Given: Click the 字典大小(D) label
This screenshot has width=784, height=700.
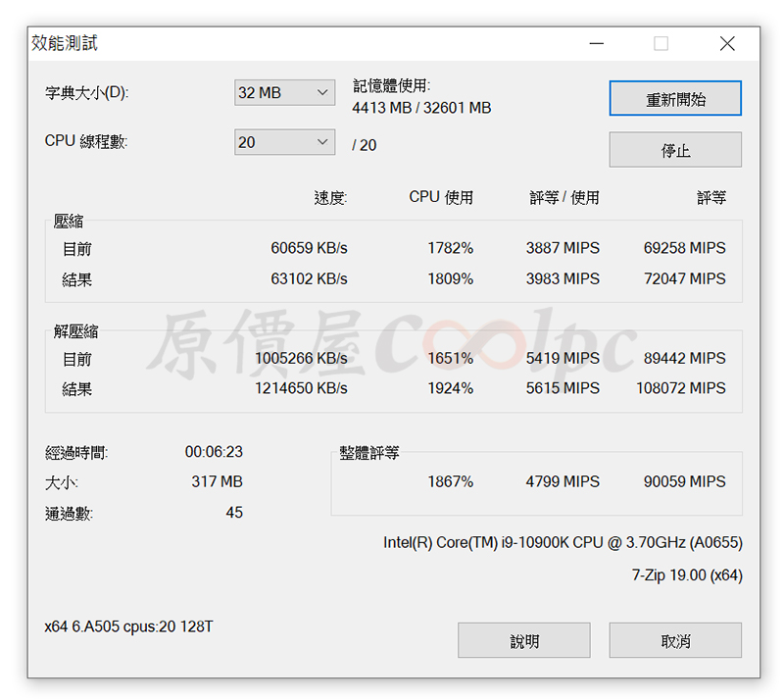Looking at the screenshot, I should point(87,93).
